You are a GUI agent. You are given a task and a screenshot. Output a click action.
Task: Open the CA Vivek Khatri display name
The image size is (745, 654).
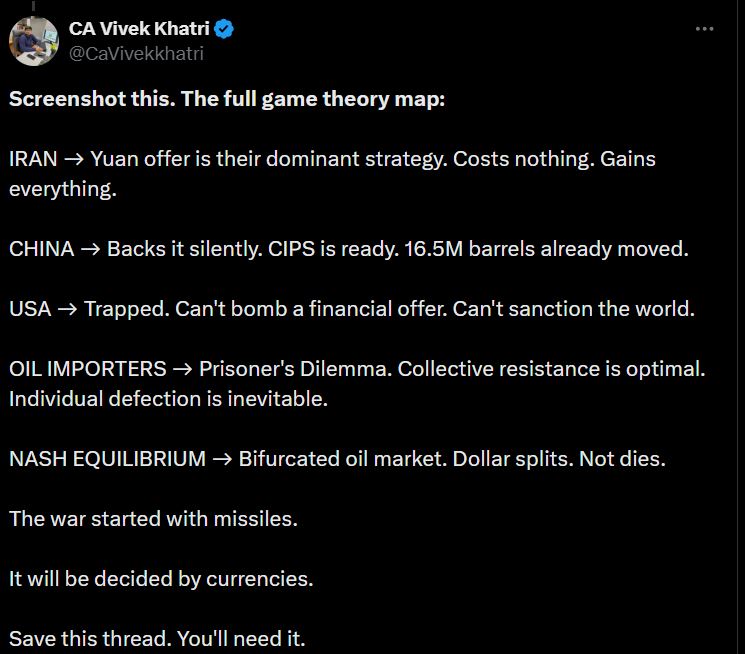coord(139,30)
